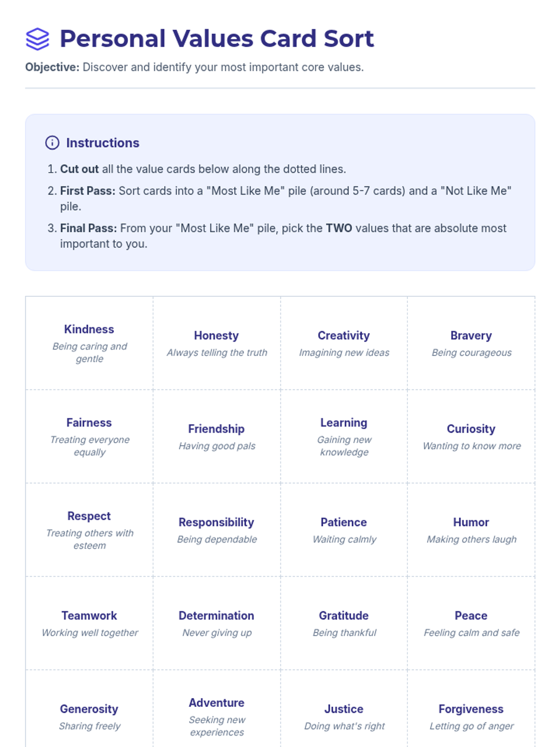This screenshot has height=747, width=560.
Task: Choose the Creativity value card
Action: tap(344, 343)
